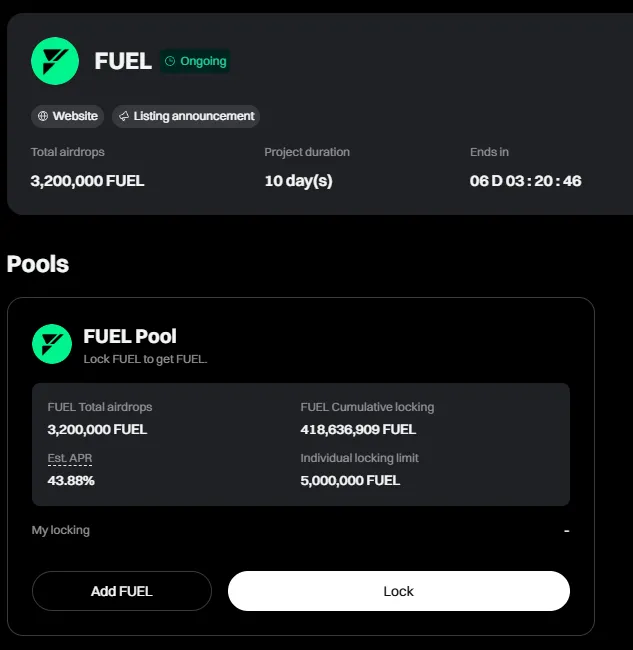Image resolution: width=633 pixels, height=650 pixels.
Task: Click the 5,000,000 FUEL locking limit value
Action: click(350, 480)
